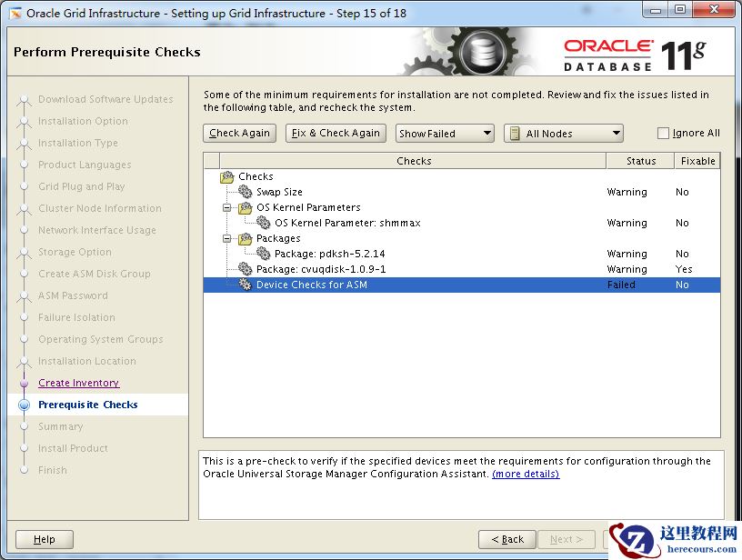Click the Device Checks for ASM gear icon

pyautogui.click(x=246, y=285)
